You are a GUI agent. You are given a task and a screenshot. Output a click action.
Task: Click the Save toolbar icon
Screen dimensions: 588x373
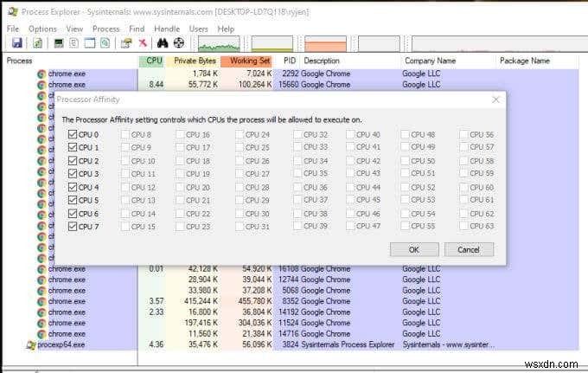tap(17, 42)
